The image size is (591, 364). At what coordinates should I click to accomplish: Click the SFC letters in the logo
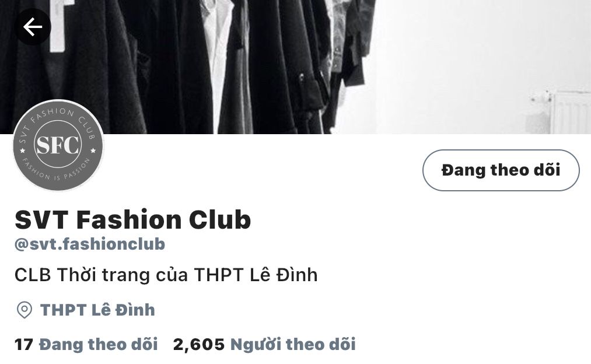pos(58,145)
